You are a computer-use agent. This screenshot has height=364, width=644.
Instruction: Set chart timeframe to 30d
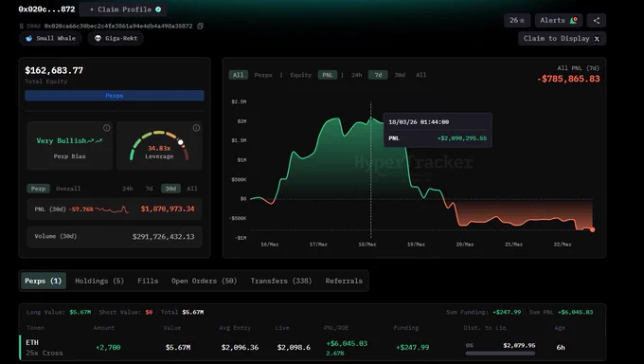(400, 75)
